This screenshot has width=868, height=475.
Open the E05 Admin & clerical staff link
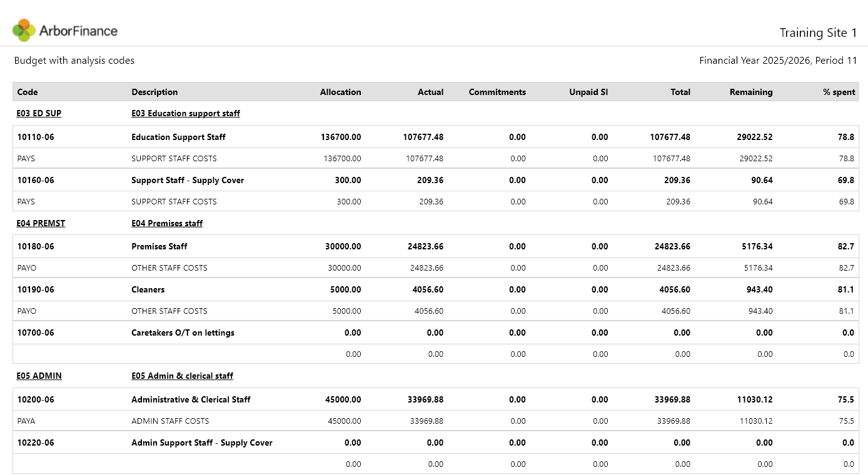point(182,376)
